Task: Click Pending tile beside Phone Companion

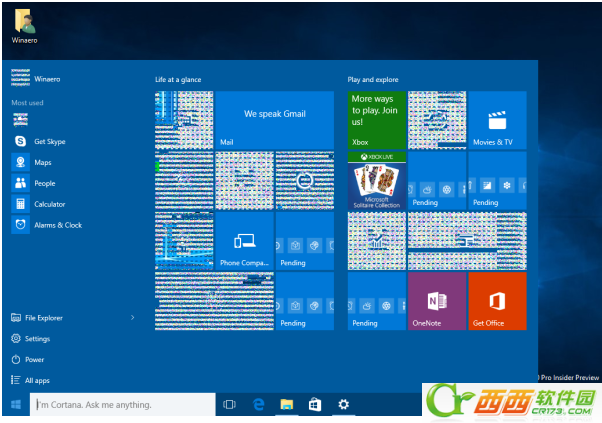Action: (x=305, y=241)
